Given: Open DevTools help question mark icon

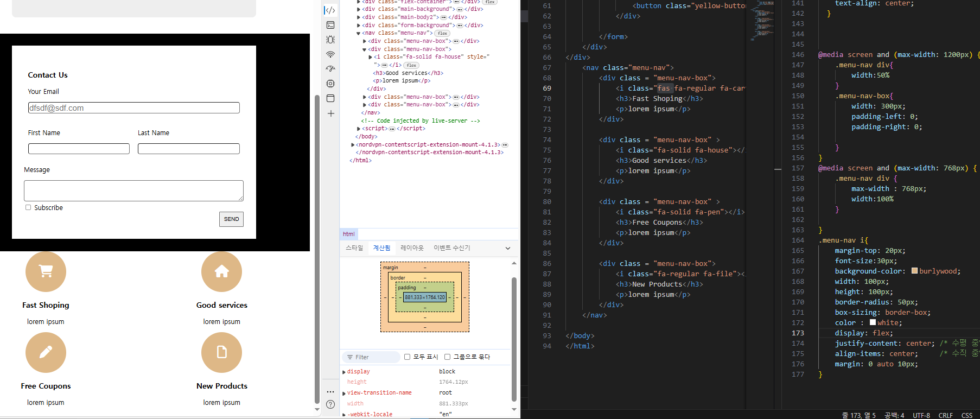Looking at the screenshot, I should click(x=330, y=404).
